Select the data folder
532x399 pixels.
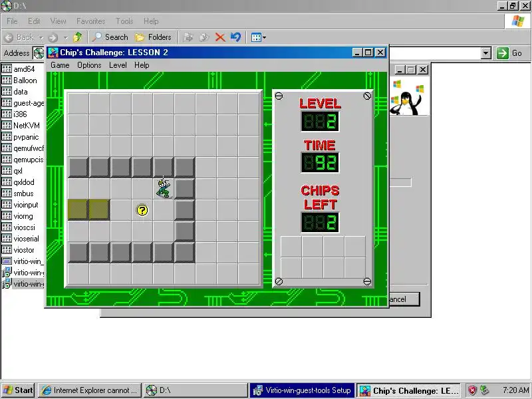15,92
